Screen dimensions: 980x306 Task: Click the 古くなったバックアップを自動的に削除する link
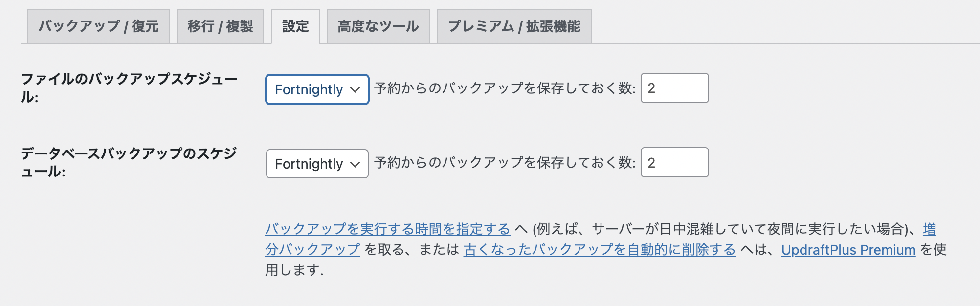(x=600, y=249)
